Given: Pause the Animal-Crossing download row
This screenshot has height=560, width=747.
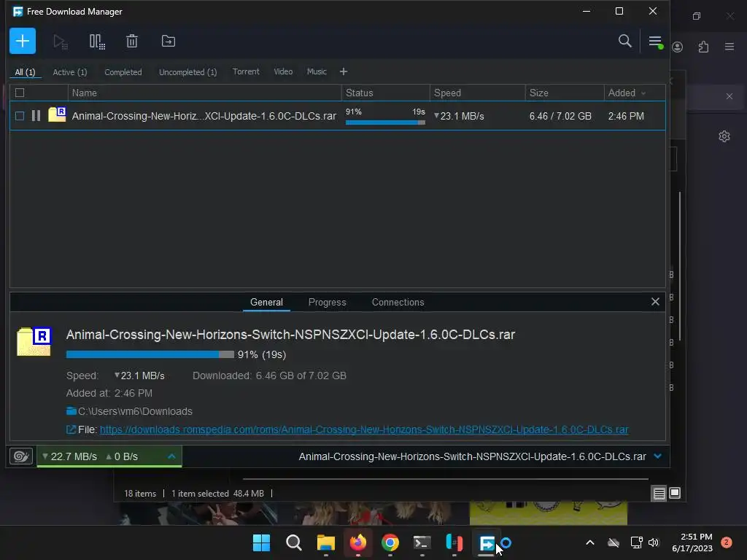Looking at the screenshot, I should [x=36, y=116].
